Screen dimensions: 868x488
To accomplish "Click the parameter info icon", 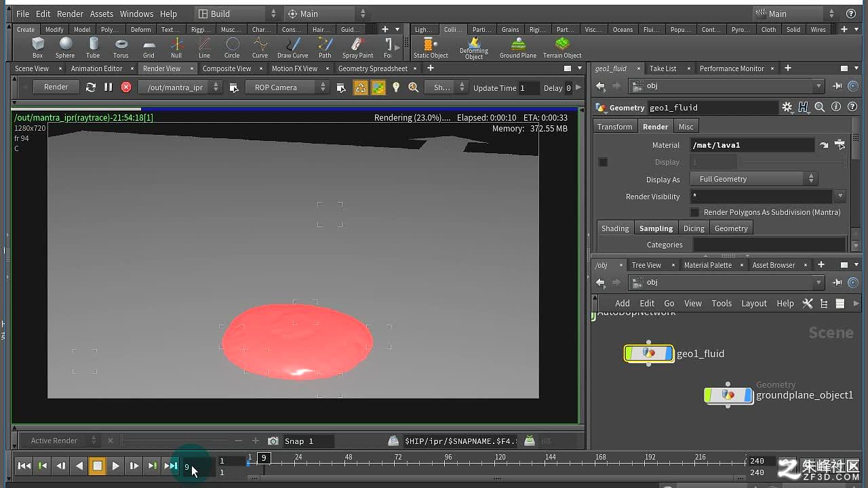I will point(835,107).
